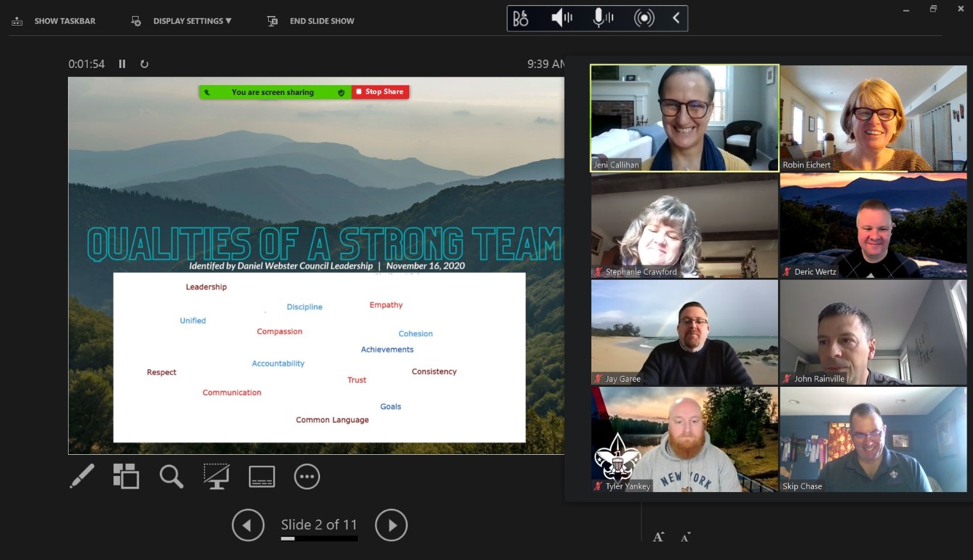Select Tyler Yankey video tile
973x560 pixels.
[x=684, y=439]
